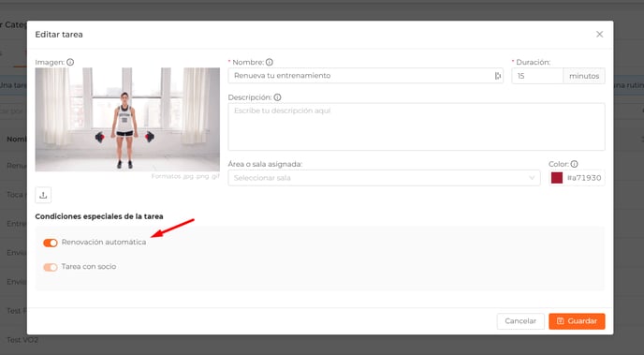Toggle the Tarea con socio switch
This screenshot has width=644, height=355.
point(51,267)
